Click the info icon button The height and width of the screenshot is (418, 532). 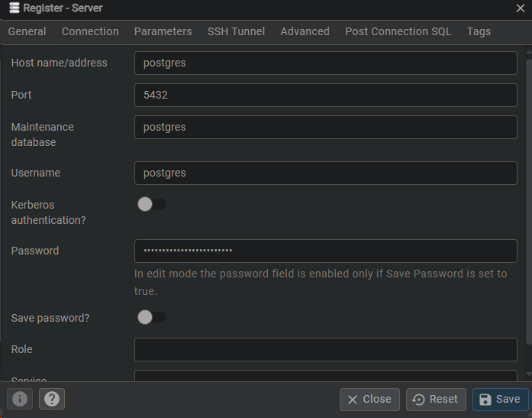point(20,399)
